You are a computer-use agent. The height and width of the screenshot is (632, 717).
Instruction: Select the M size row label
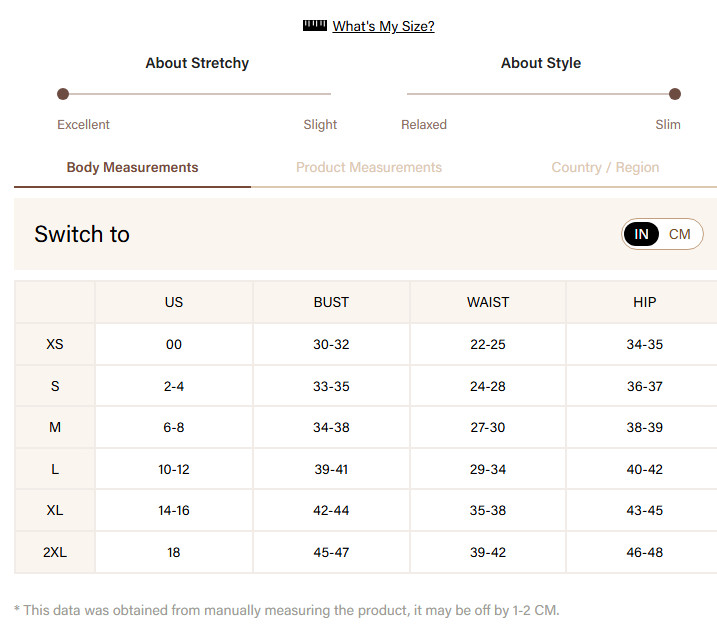(x=55, y=428)
